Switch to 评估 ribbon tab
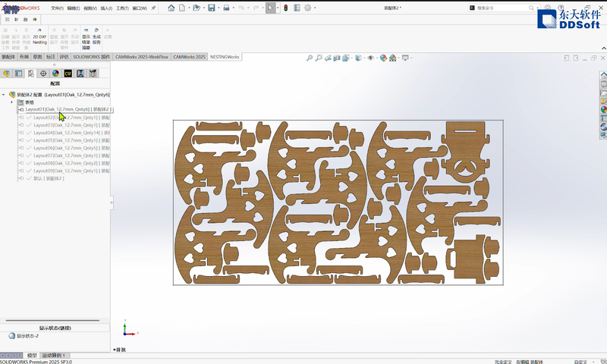The width and height of the screenshot is (607, 364). click(x=64, y=57)
